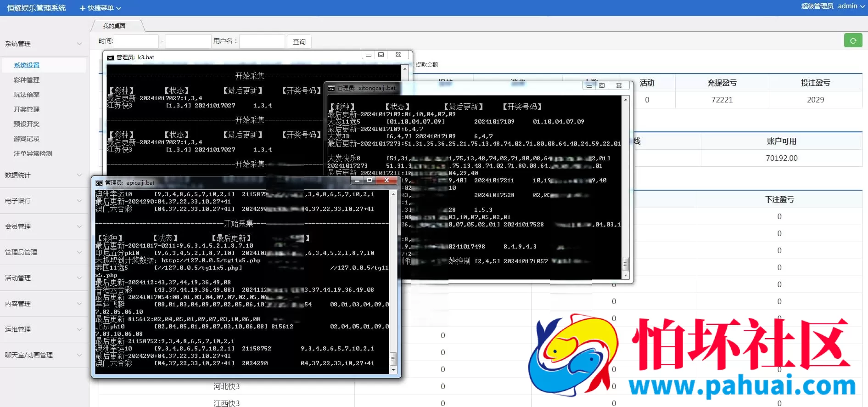Open the 快捷菜单 quick menu
The image size is (868, 407).
[101, 8]
